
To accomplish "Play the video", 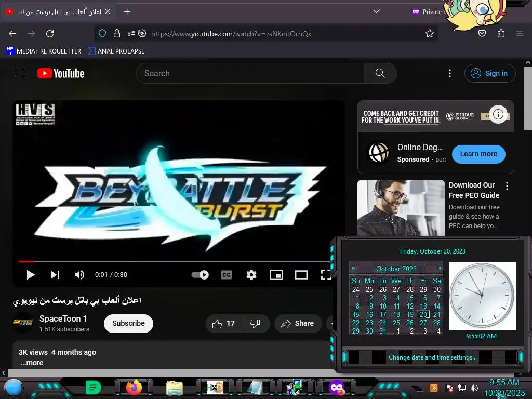I will pos(31,275).
